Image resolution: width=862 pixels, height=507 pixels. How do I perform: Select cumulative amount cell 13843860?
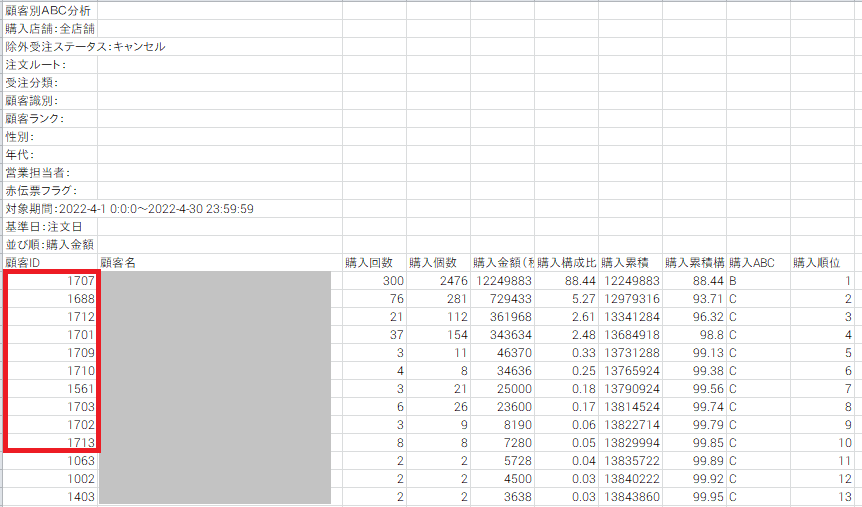coord(631,497)
